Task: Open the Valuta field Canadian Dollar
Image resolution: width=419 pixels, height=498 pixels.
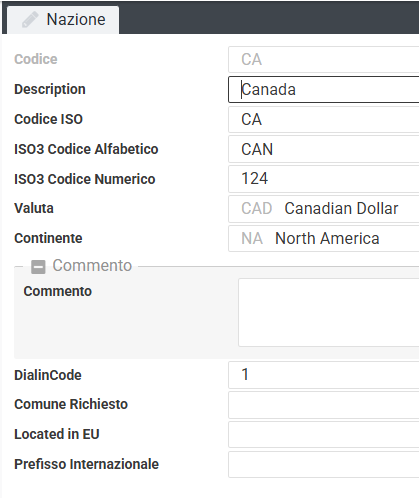Action: pyautogui.click(x=323, y=209)
